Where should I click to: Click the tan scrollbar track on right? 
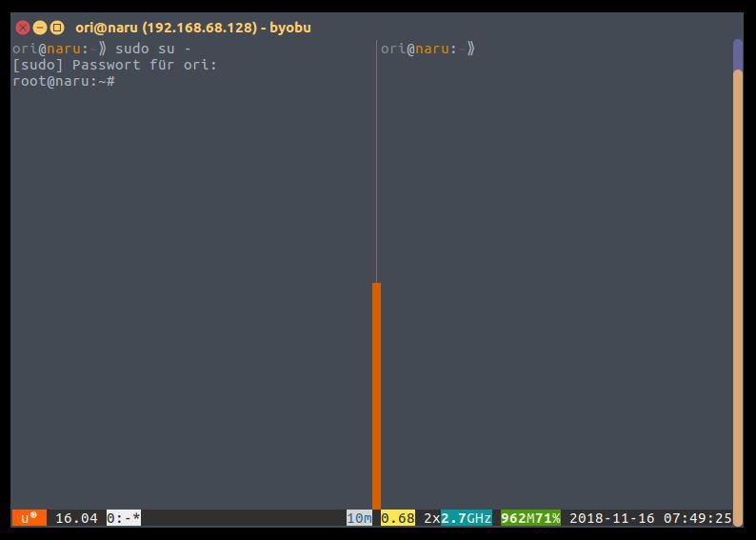click(x=737, y=286)
